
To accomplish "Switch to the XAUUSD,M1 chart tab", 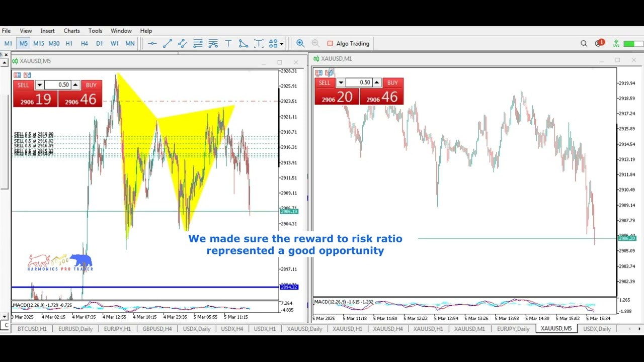I will pos(469,329).
